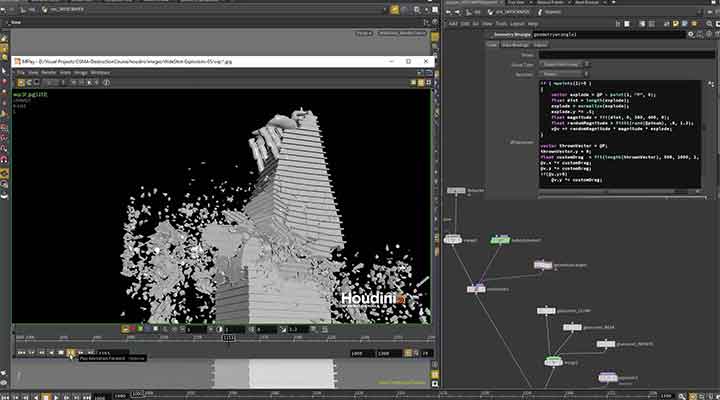Image resolution: width=720 pixels, height=400 pixels.
Task: Click the Play Animation Forward button in MPlay
Action: pos(70,352)
